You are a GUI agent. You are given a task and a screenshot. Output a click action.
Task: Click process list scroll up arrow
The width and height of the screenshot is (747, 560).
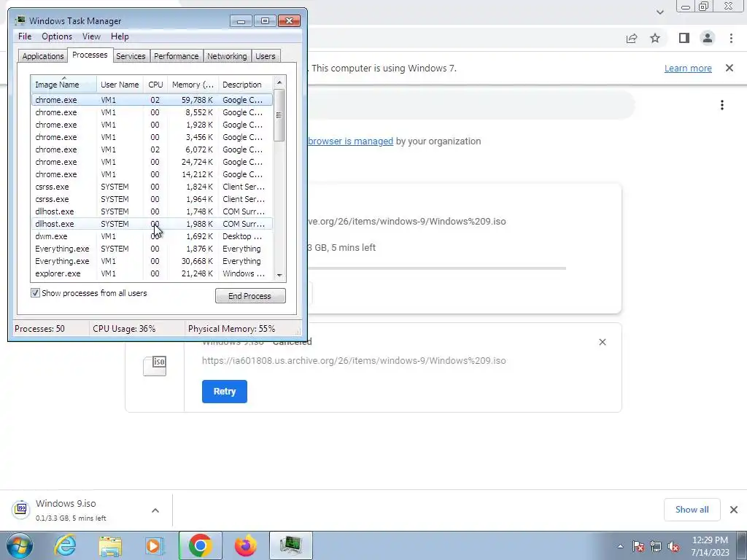279,82
